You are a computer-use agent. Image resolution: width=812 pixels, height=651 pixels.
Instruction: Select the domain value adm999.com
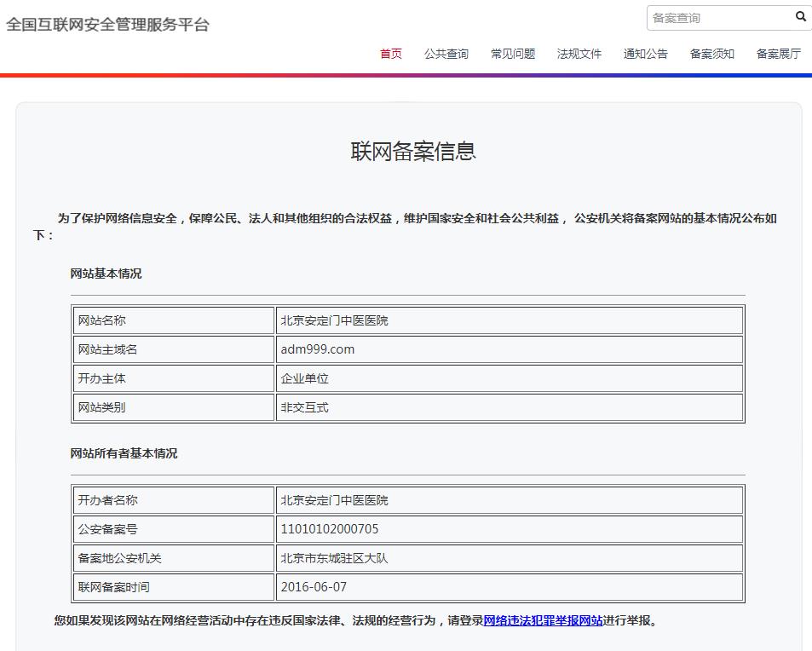[x=318, y=349]
